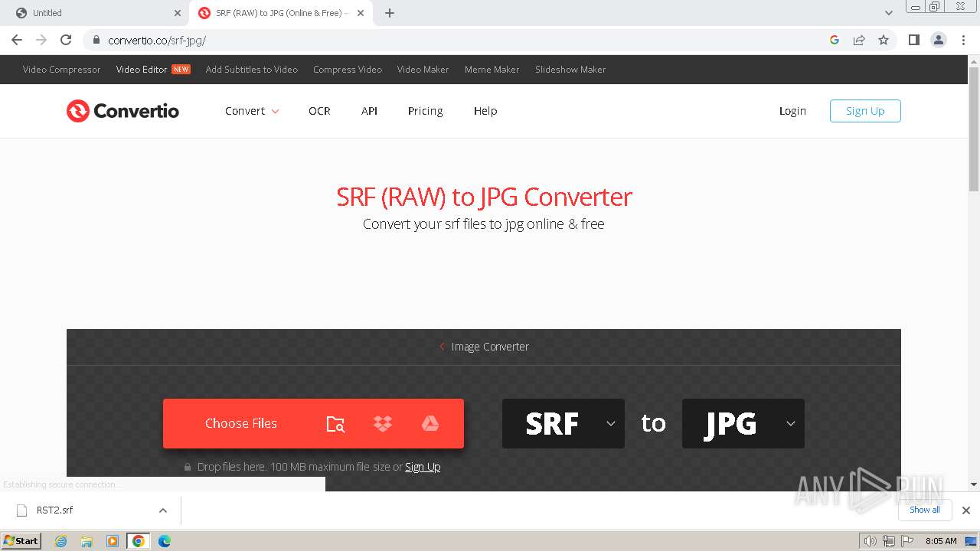Open the browser side panel

pyautogui.click(x=913, y=40)
